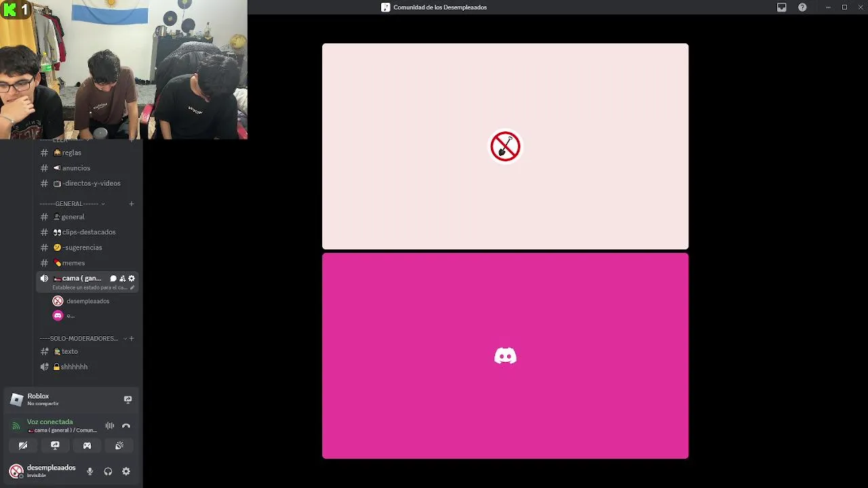Open the memes channel
This screenshot has height=488, width=868.
coord(87,263)
